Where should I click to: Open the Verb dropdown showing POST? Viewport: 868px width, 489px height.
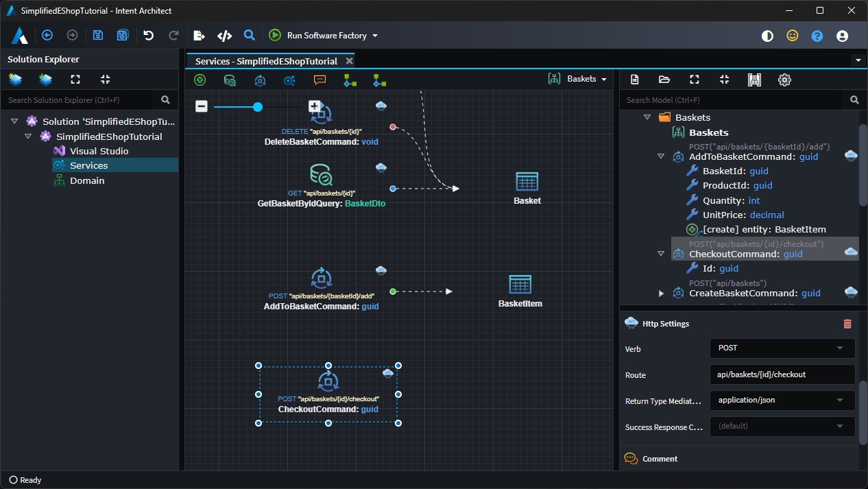(782, 348)
